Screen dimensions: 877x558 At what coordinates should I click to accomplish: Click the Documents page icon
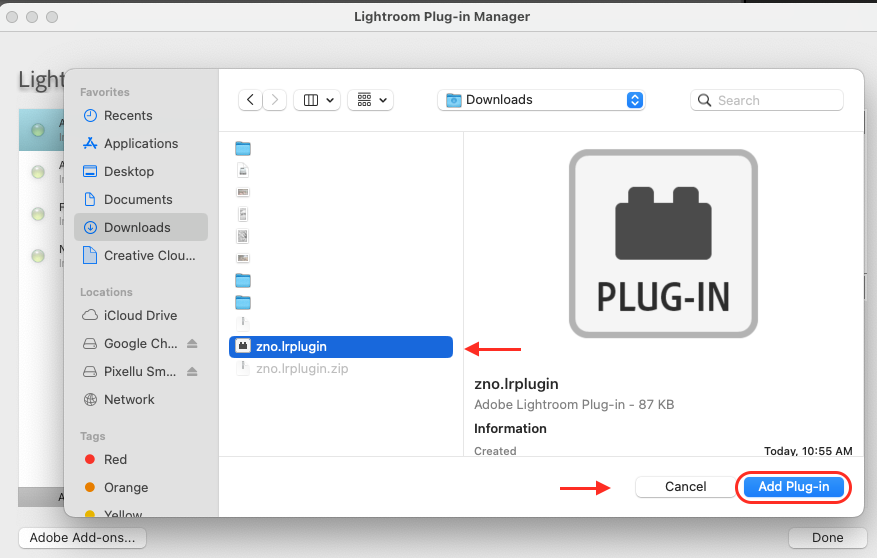click(x=90, y=199)
